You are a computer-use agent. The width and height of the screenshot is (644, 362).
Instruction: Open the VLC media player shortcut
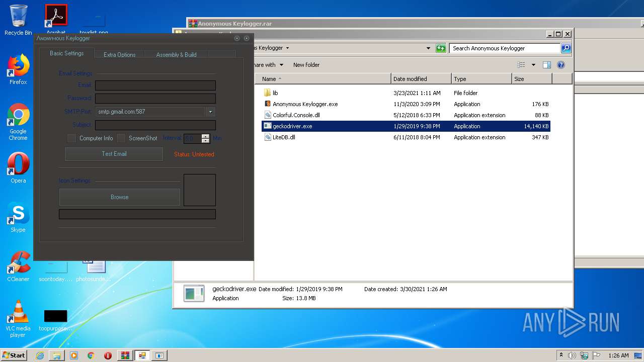point(18,319)
